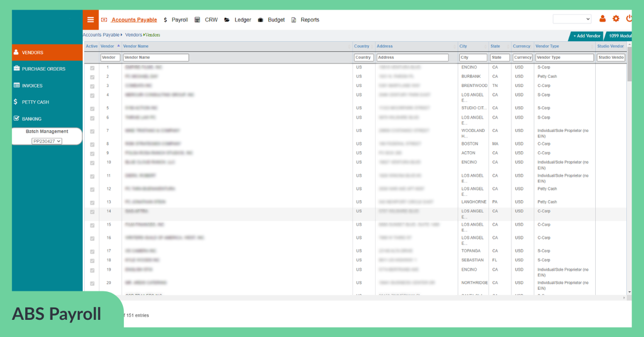Image resolution: width=644 pixels, height=337 pixels.
Task: Toggle Active checkbox for vendor 3
Action: pyautogui.click(x=92, y=86)
